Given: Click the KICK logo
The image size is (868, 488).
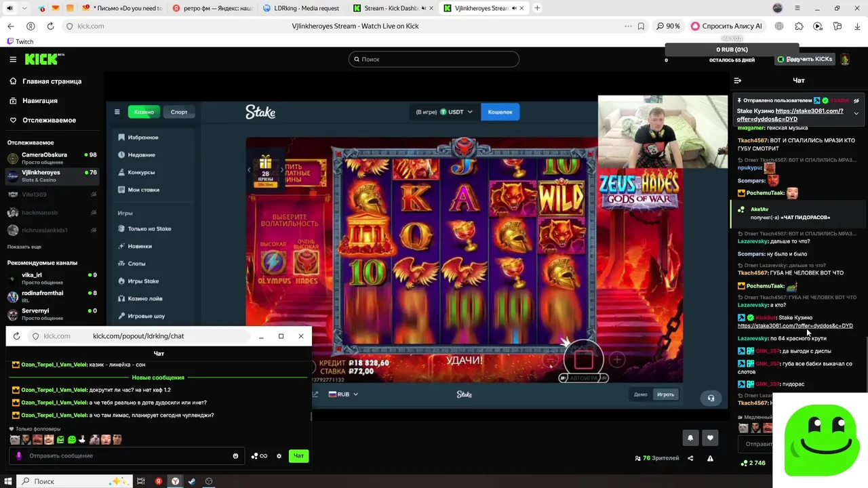Looking at the screenshot, I should (x=43, y=59).
